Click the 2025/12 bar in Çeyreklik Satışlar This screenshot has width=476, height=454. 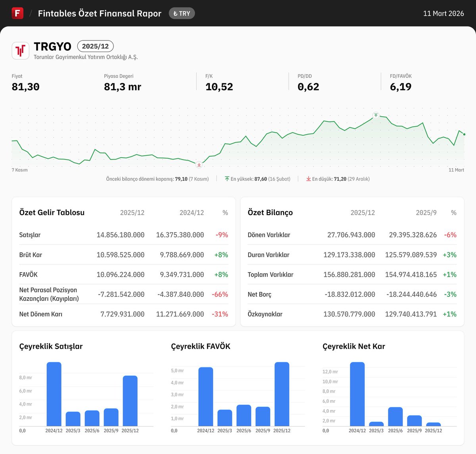pos(130,401)
